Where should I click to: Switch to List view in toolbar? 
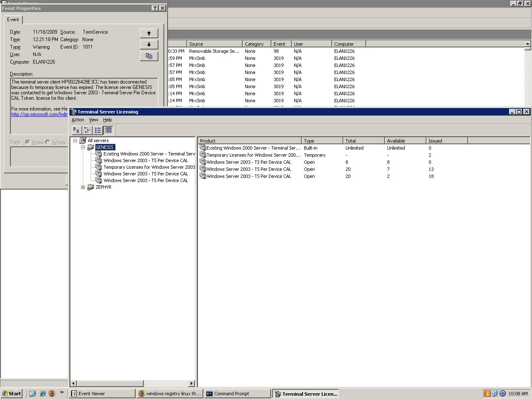[98, 130]
